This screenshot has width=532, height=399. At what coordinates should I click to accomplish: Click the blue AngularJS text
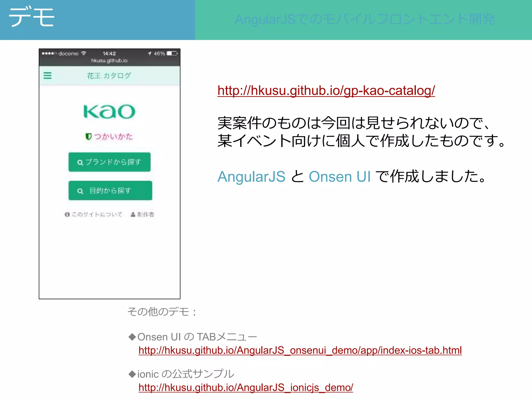coord(251,177)
